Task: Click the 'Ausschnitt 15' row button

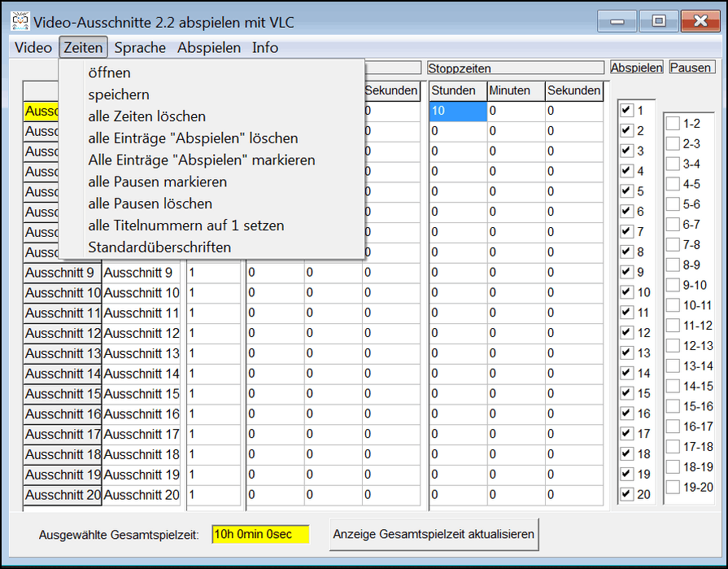Action: (x=63, y=394)
